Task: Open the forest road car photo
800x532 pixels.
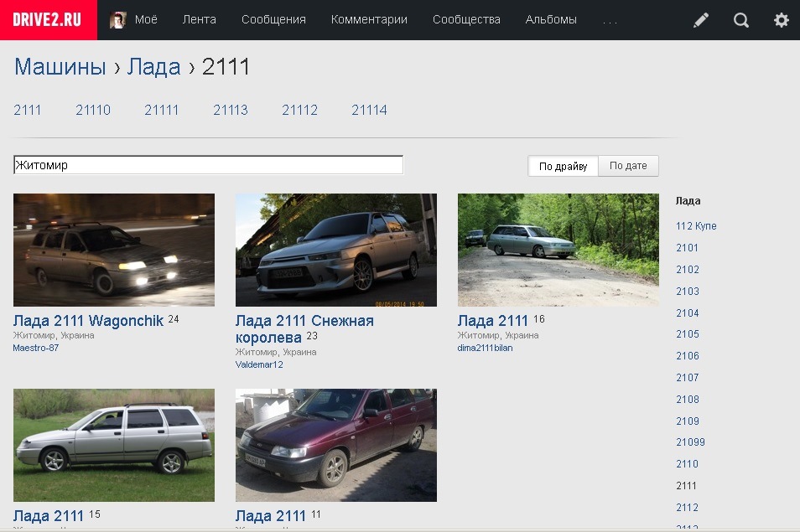Action: (558, 250)
